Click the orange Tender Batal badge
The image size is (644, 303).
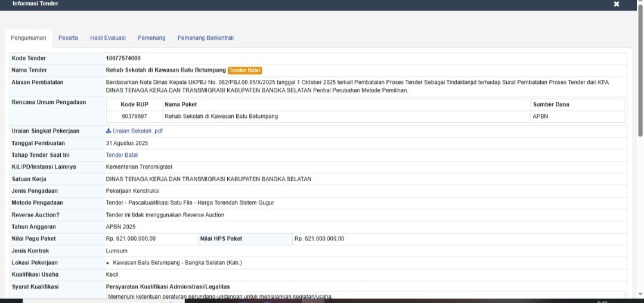click(x=245, y=70)
